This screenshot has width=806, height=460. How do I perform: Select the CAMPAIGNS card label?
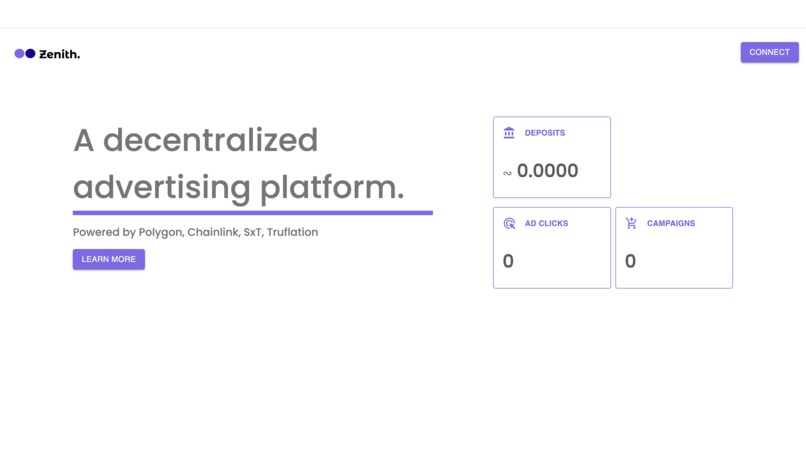coord(671,223)
